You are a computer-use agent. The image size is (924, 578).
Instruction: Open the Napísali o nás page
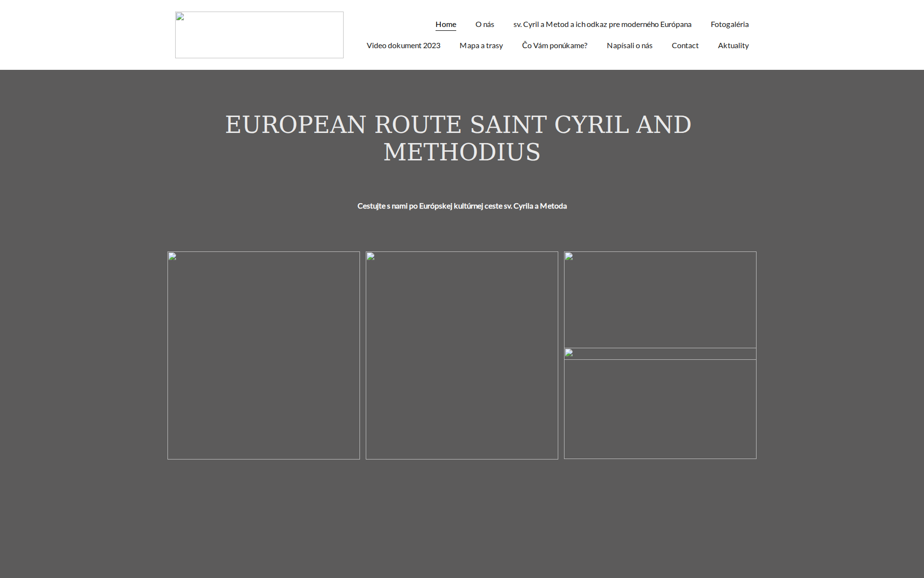[x=629, y=45]
